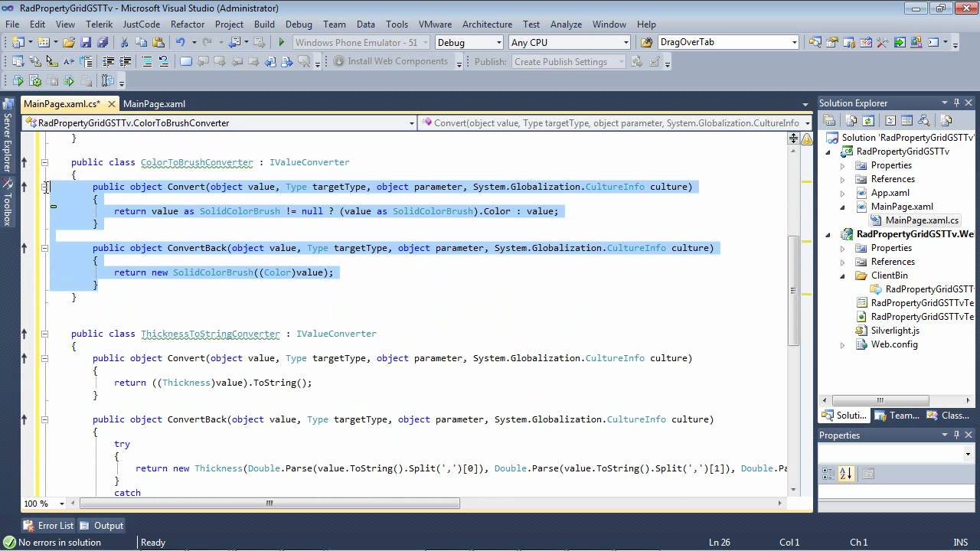Select Silverlight.js in Solution Explorer
The image size is (980, 551).
click(895, 331)
